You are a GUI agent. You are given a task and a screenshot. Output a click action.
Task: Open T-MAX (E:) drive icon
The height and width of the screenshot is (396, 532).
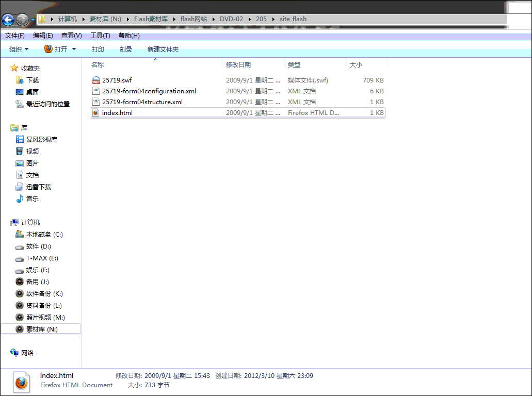[x=20, y=259]
